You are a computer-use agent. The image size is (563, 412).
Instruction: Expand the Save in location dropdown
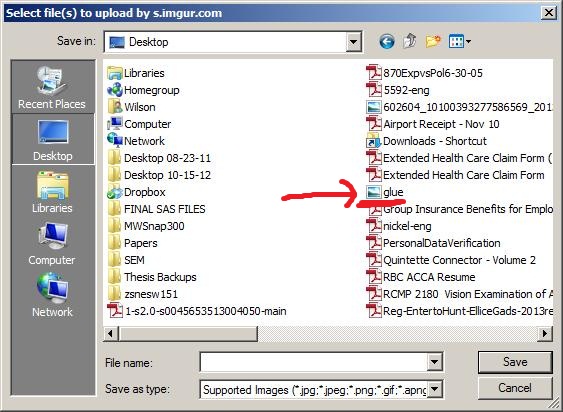point(353,42)
